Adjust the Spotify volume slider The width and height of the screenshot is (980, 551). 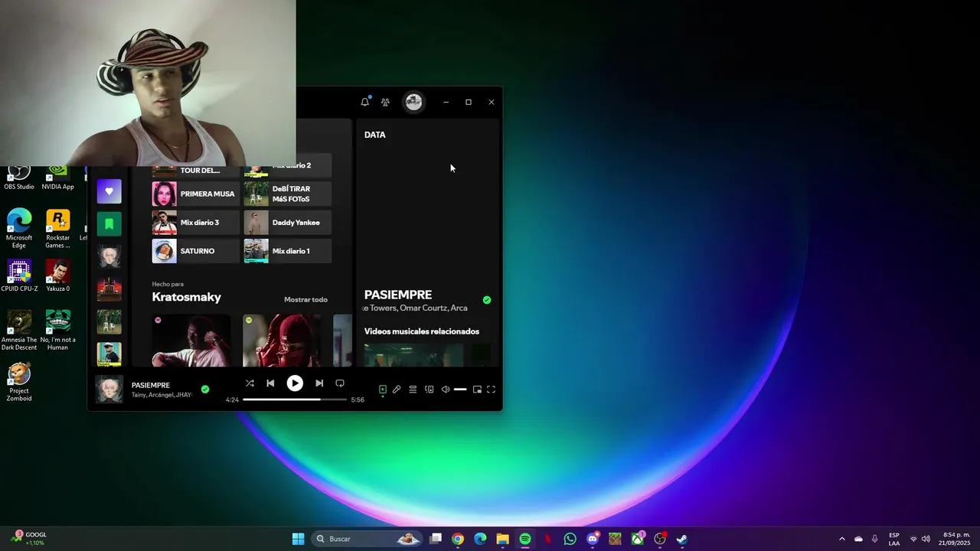[x=460, y=390]
